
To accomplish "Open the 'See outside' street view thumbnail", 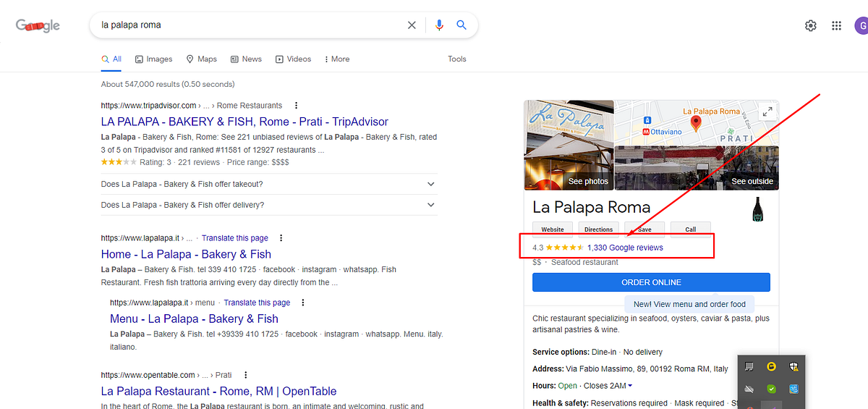I will coord(697,167).
